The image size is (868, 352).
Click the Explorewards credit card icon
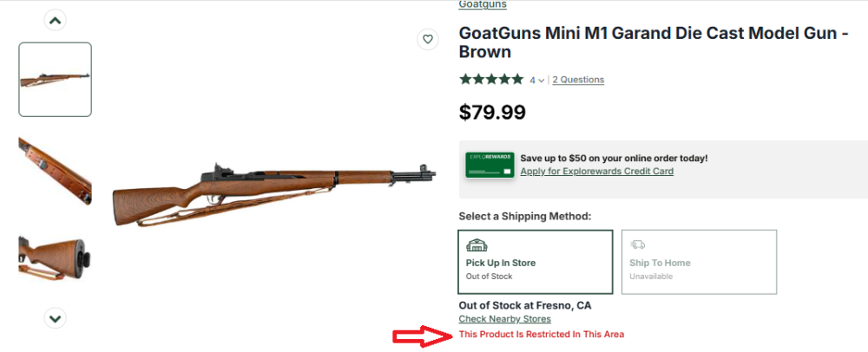pyautogui.click(x=489, y=165)
